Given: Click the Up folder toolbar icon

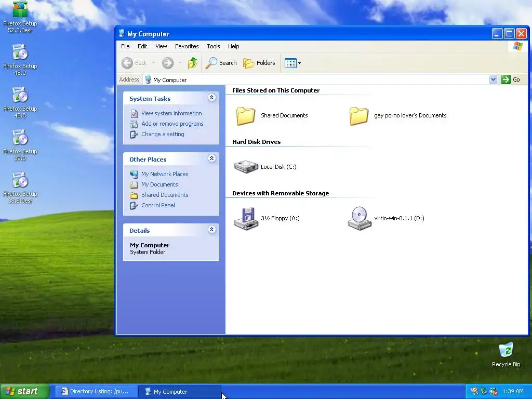Looking at the screenshot, I should (x=193, y=63).
